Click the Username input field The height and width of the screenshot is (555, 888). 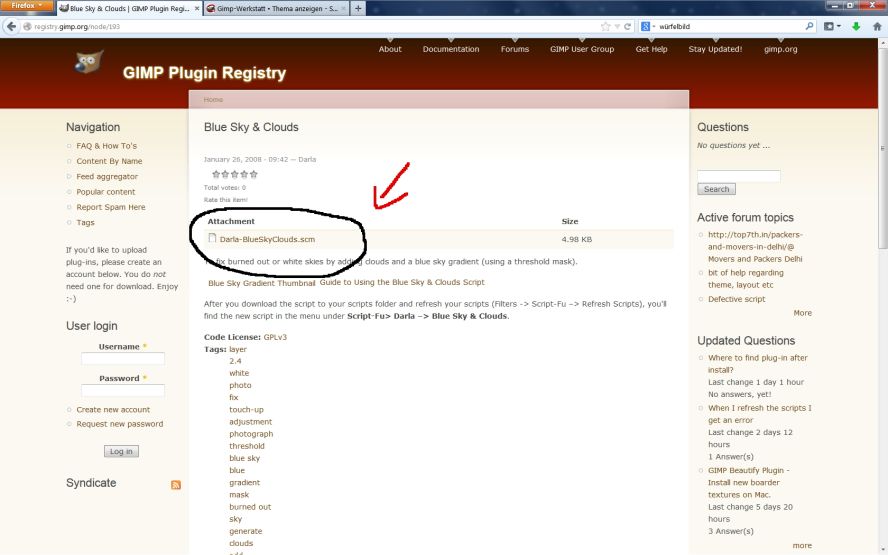click(x=123, y=358)
